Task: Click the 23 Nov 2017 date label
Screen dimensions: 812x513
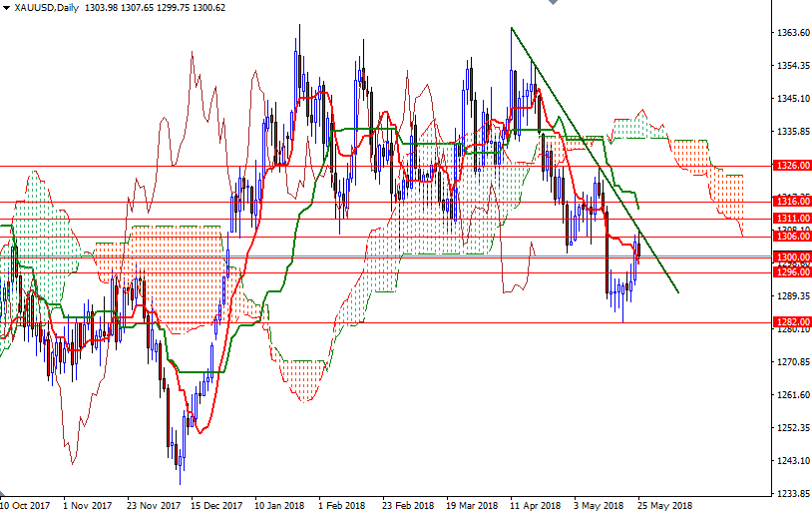Action: click(154, 506)
